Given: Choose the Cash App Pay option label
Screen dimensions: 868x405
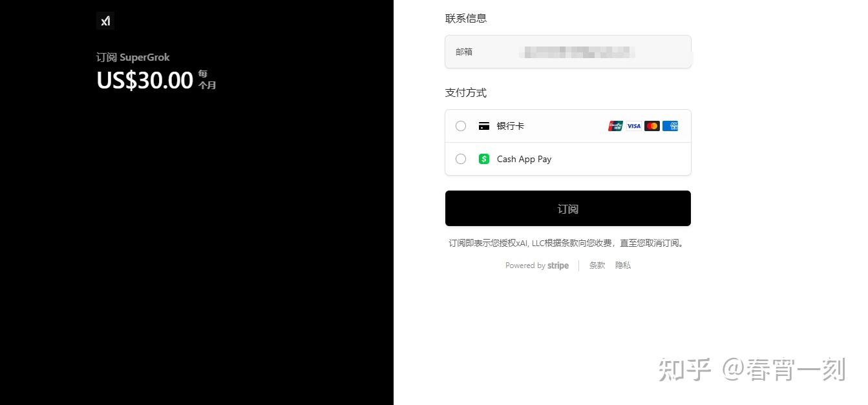Looking at the screenshot, I should click(524, 159).
